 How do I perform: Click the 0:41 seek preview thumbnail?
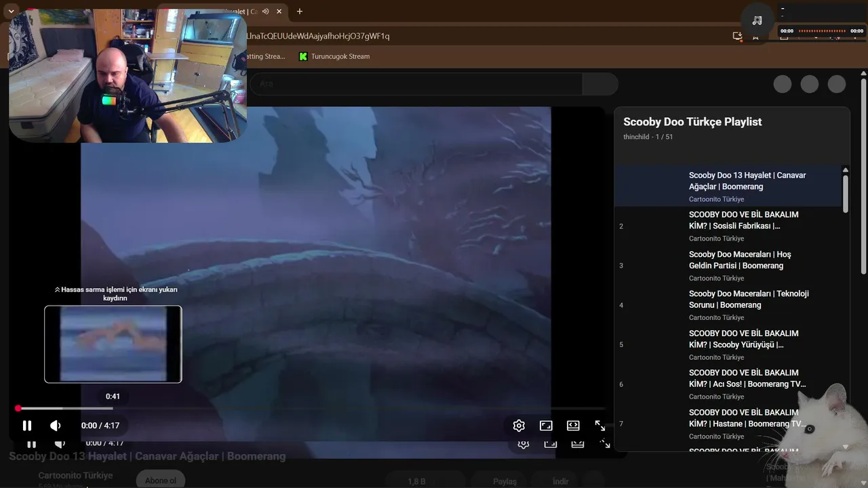(x=113, y=344)
